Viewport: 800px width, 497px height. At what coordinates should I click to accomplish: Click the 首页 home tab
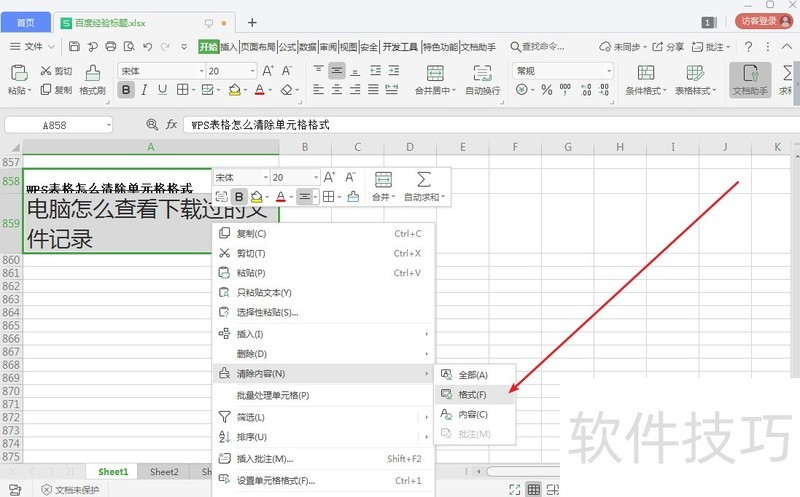[x=26, y=22]
